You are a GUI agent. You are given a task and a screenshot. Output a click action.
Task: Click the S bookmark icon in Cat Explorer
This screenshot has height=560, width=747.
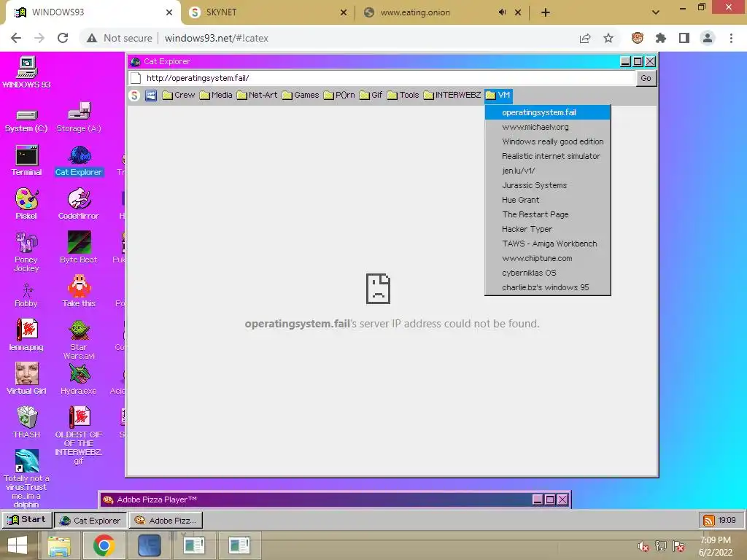pos(134,96)
